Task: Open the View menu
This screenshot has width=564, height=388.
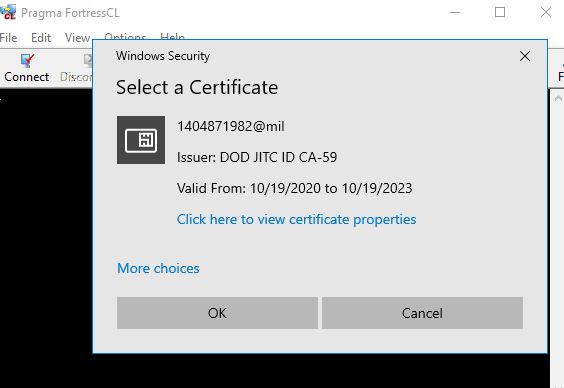Action: click(77, 38)
